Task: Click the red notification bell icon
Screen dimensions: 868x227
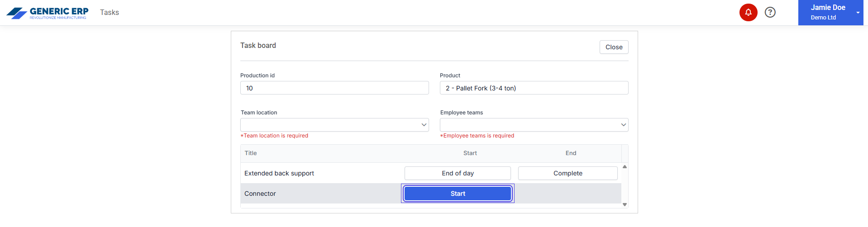Action: 748,12
